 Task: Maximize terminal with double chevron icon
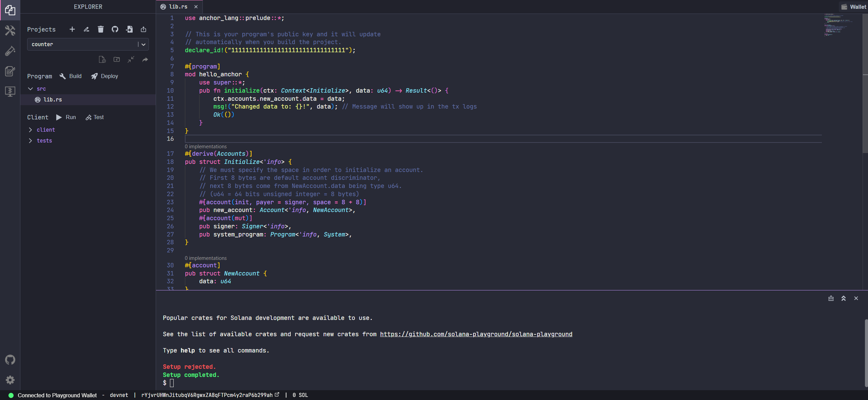(844, 298)
